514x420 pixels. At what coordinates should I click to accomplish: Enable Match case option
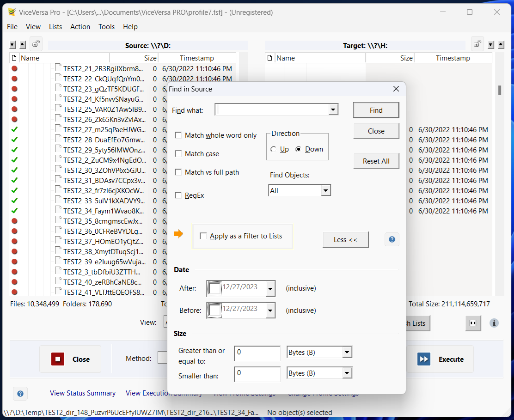point(178,154)
